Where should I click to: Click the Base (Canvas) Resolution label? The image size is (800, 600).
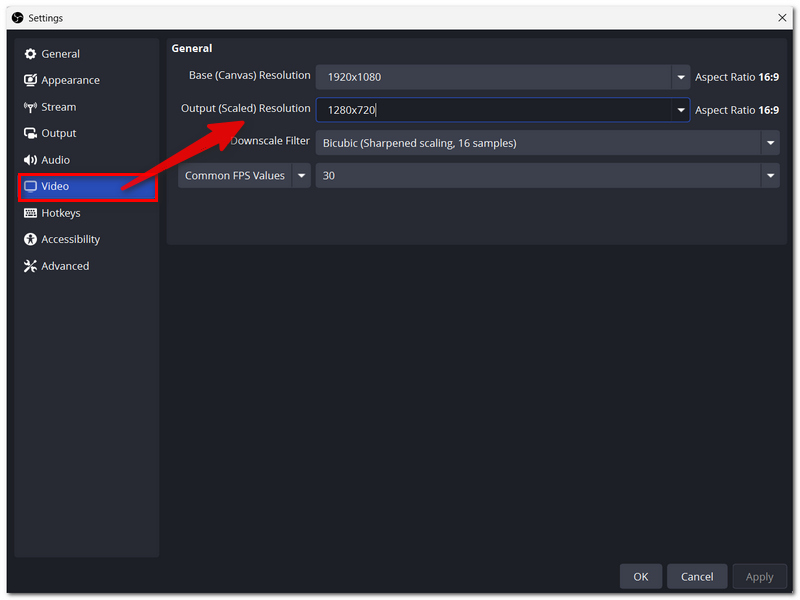(x=249, y=76)
